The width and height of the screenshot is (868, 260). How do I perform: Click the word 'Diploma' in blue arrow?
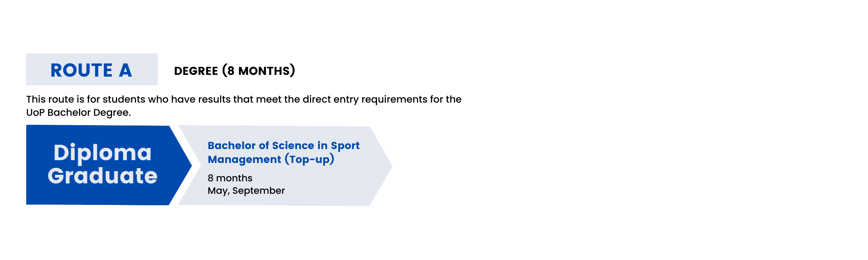pos(102,153)
